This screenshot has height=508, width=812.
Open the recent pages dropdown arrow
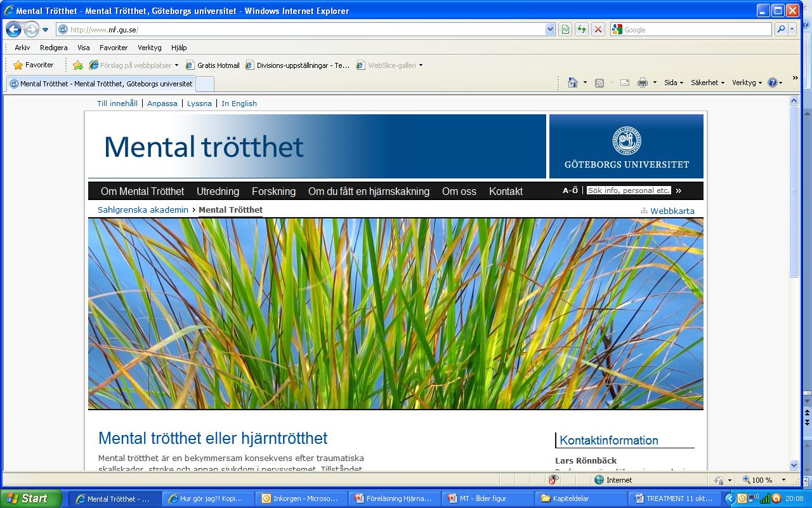click(x=46, y=30)
